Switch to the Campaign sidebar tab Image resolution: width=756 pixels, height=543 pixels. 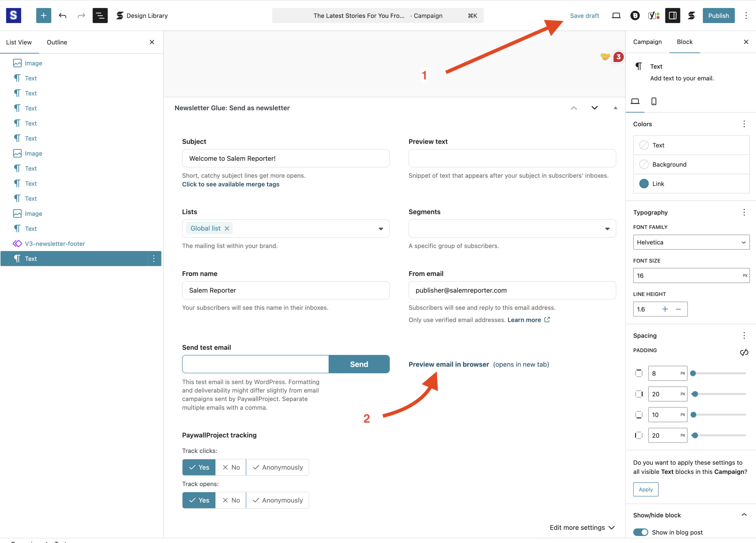point(647,42)
